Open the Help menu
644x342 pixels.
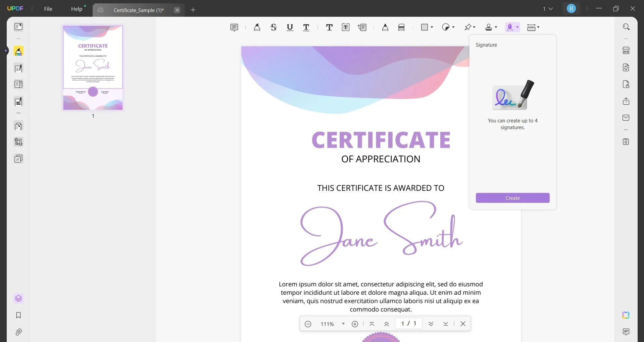tap(77, 9)
